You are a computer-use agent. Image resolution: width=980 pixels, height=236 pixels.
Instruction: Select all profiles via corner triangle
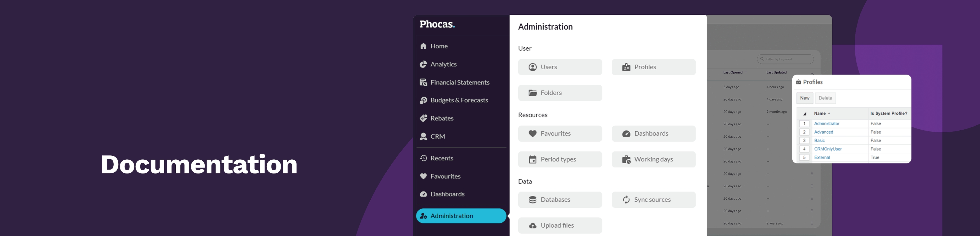[805, 114]
